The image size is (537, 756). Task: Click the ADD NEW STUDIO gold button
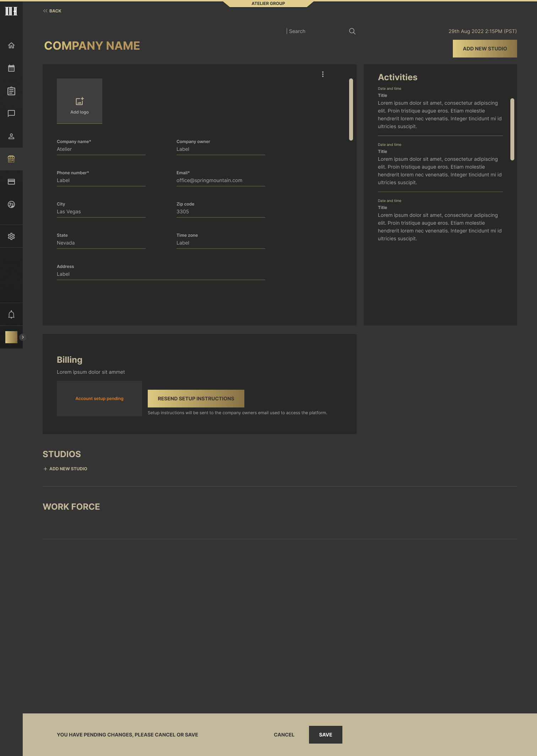485,49
